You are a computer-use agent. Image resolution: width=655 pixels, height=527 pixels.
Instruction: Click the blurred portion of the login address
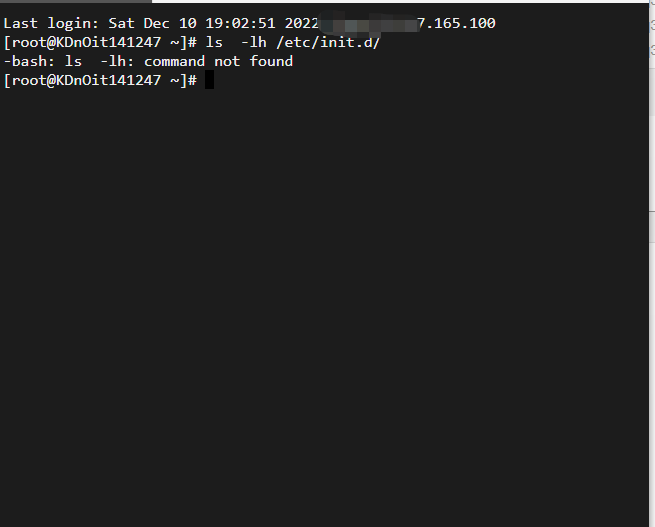(369, 23)
